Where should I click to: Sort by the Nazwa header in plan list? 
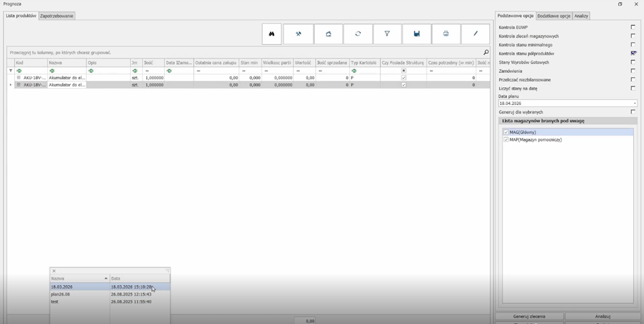point(79,278)
